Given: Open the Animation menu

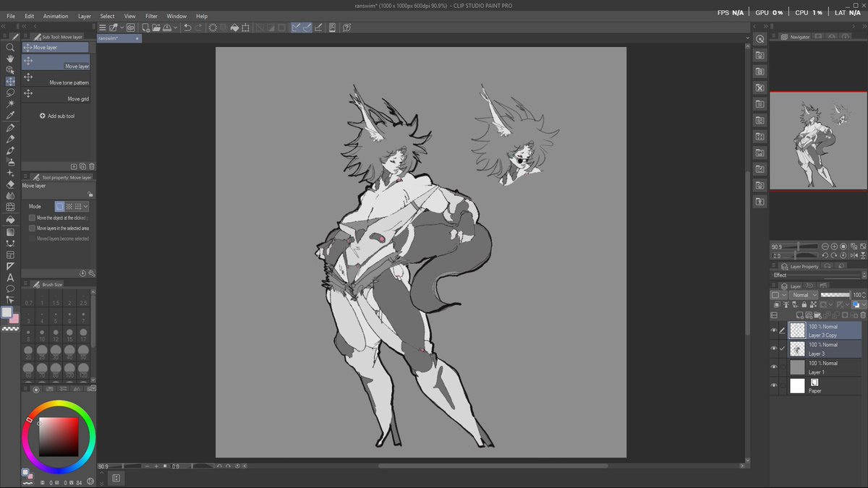Looking at the screenshot, I should tap(56, 16).
